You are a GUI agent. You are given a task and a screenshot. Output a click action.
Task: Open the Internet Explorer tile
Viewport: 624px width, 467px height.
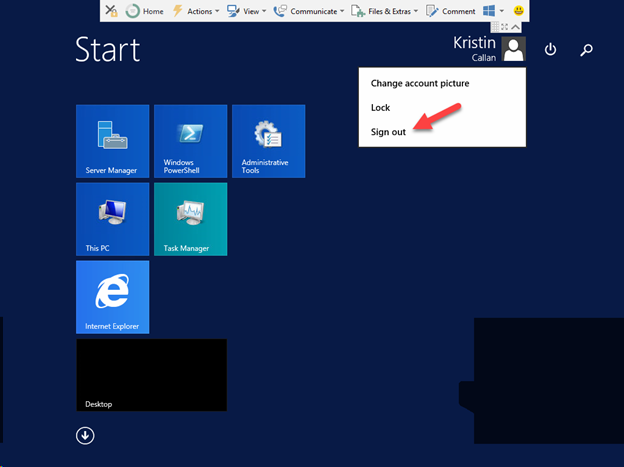113,297
